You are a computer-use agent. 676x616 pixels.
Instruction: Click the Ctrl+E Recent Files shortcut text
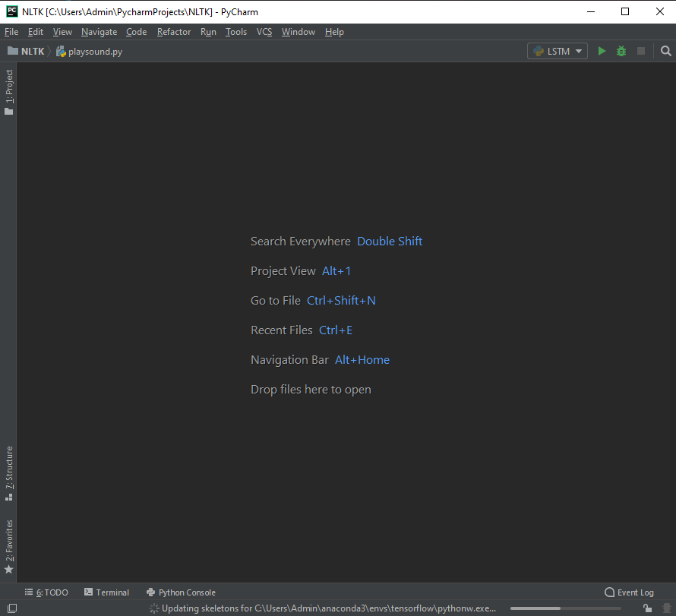[336, 330]
